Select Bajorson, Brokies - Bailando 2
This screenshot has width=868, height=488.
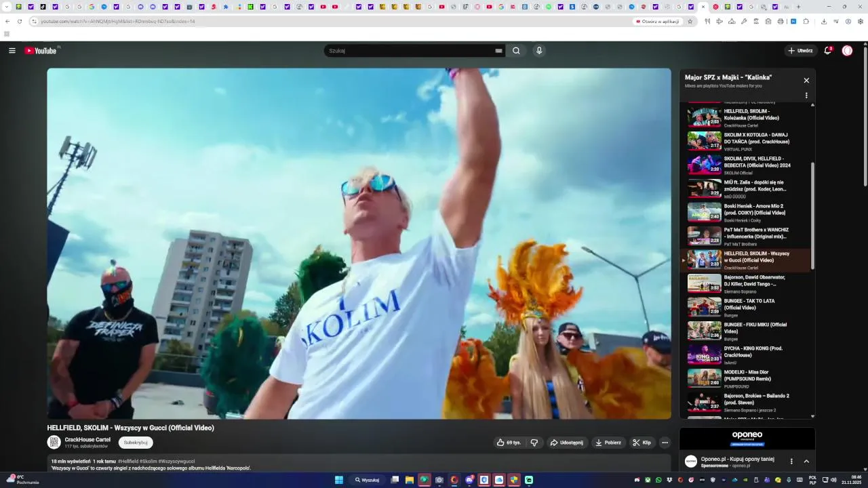pyautogui.click(x=746, y=402)
